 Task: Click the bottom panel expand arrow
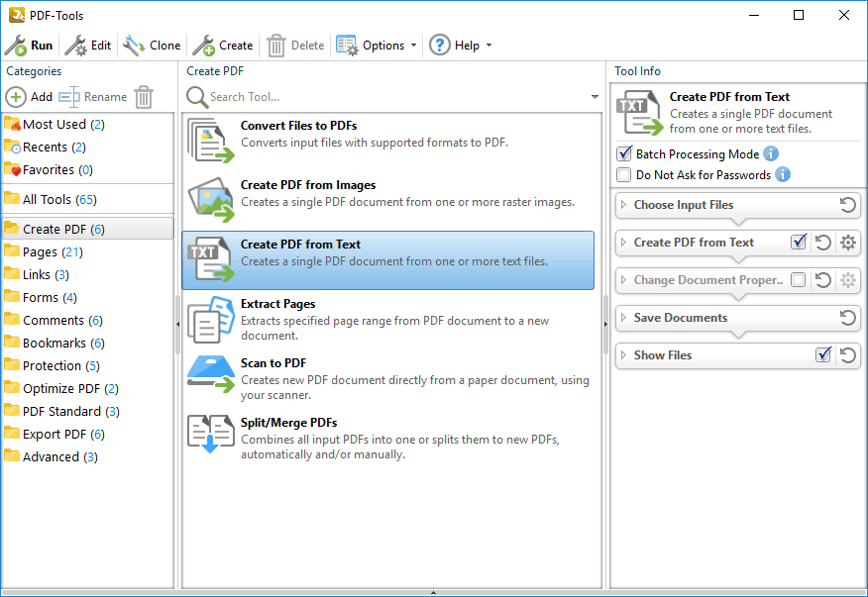[x=433, y=593]
